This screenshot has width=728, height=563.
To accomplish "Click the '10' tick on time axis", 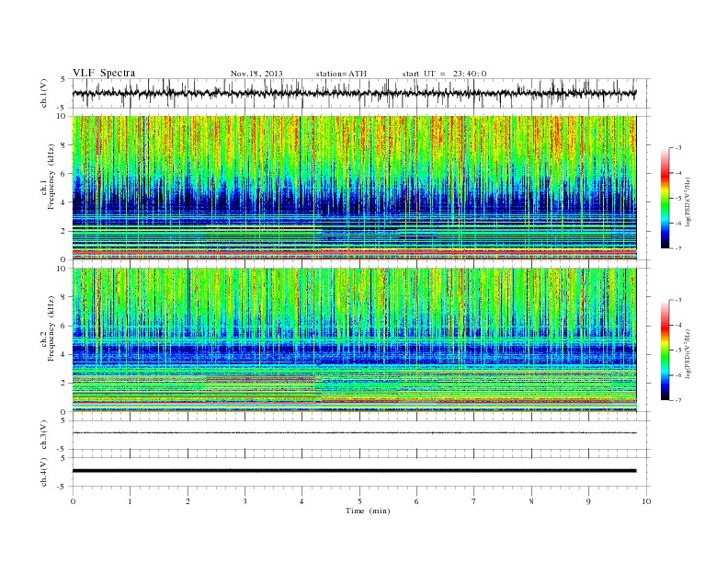I will pyautogui.click(x=646, y=501).
